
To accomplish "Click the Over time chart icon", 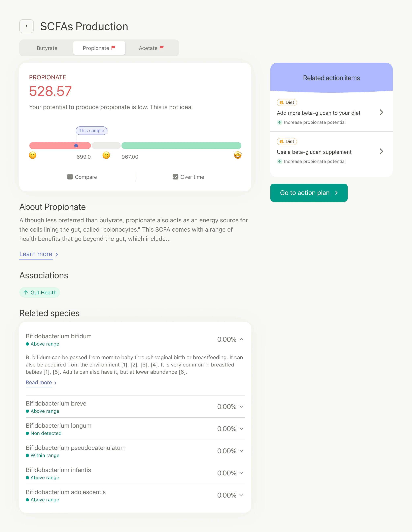I will [x=175, y=177].
